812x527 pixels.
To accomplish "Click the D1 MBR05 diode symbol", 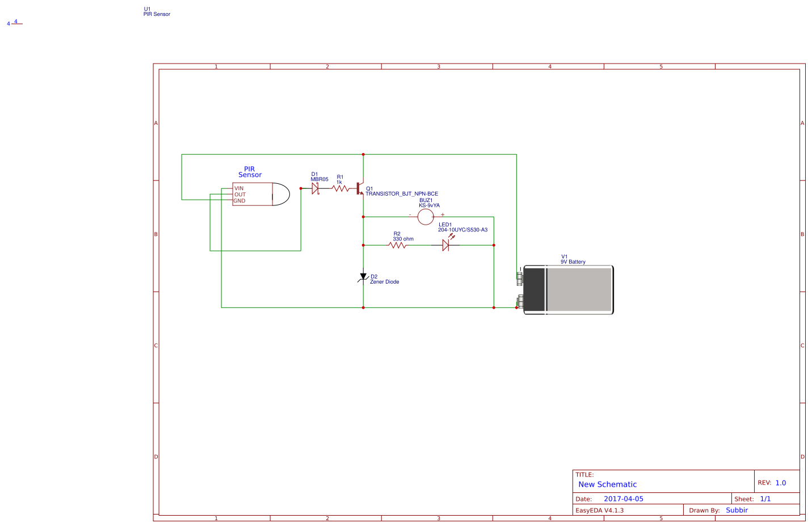I will (x=316, y=188).
